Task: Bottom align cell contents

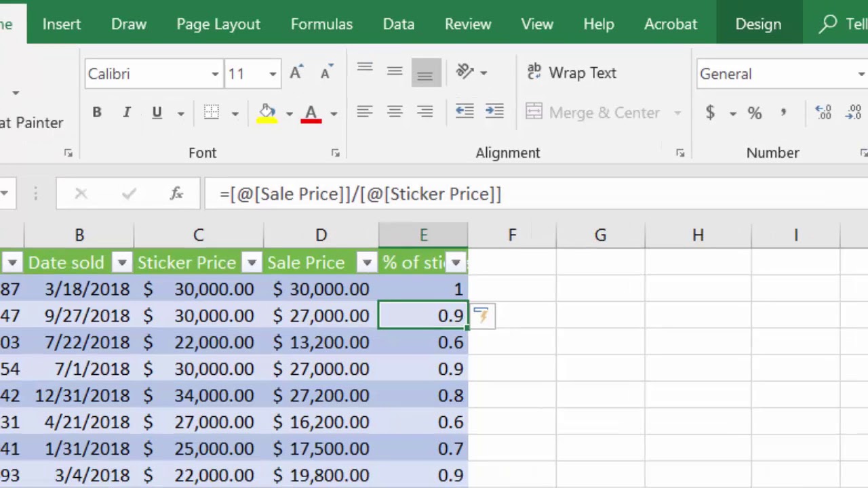Action: click(x=425, y=73)
